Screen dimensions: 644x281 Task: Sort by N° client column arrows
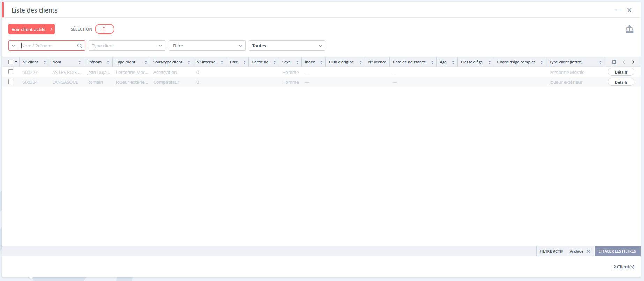point(45,62)
